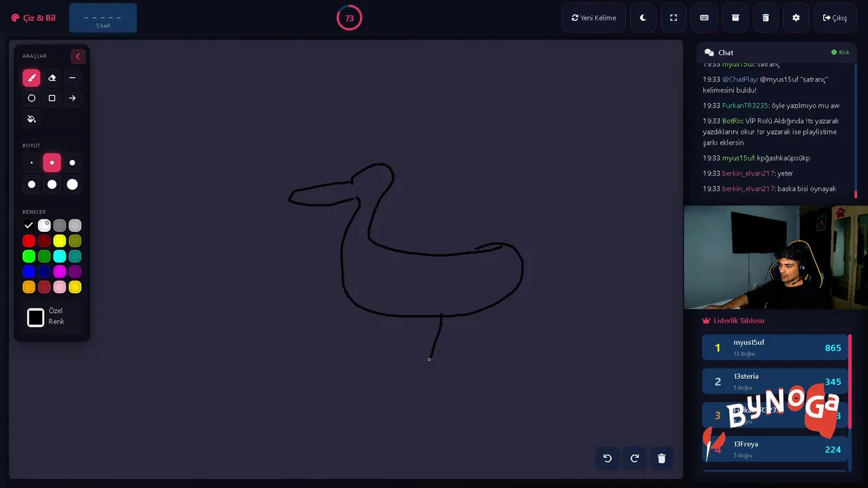Pick the yellow color swatch
Screen dimensions: 868x488
(x=60, y=241)
